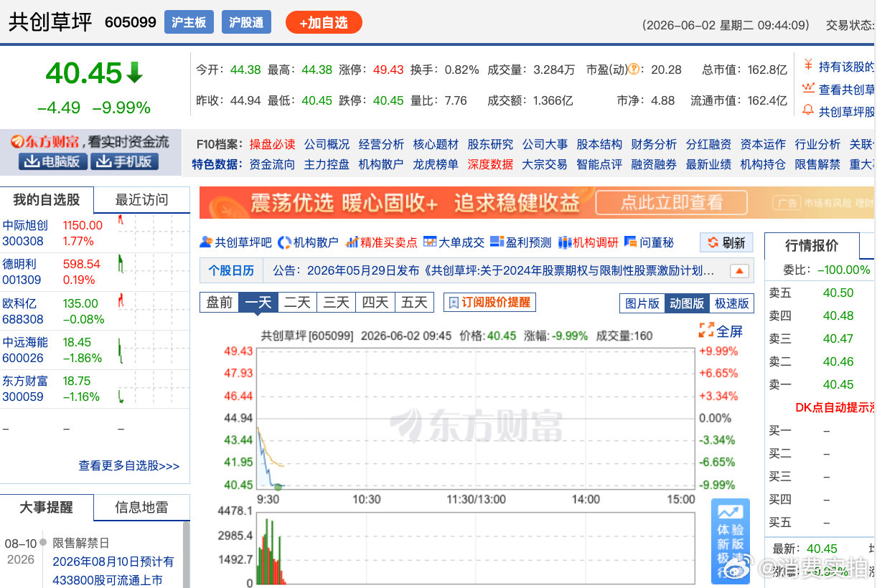Expand announcements with red arrow button
The width and height of the screenshot is (877, 588).
(739, 271)
